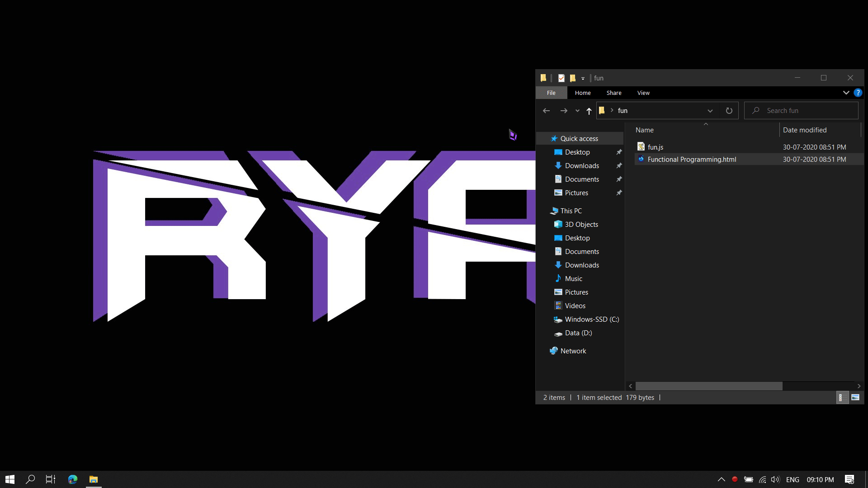Open pinned Downloads under Quick access
Screen dimensions: 868x488
pyautogui.click(x=582, y=166)
